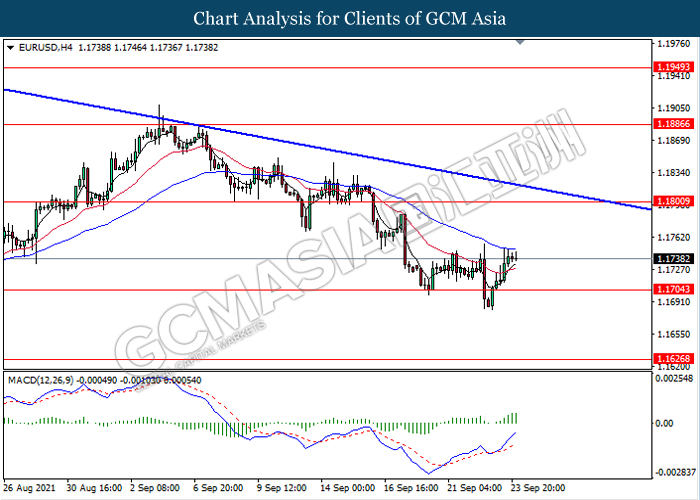Click the MACD scale value 0.002548
This screenshot has width=700, height=500.
pyautogui.click(x=675, y=379)
